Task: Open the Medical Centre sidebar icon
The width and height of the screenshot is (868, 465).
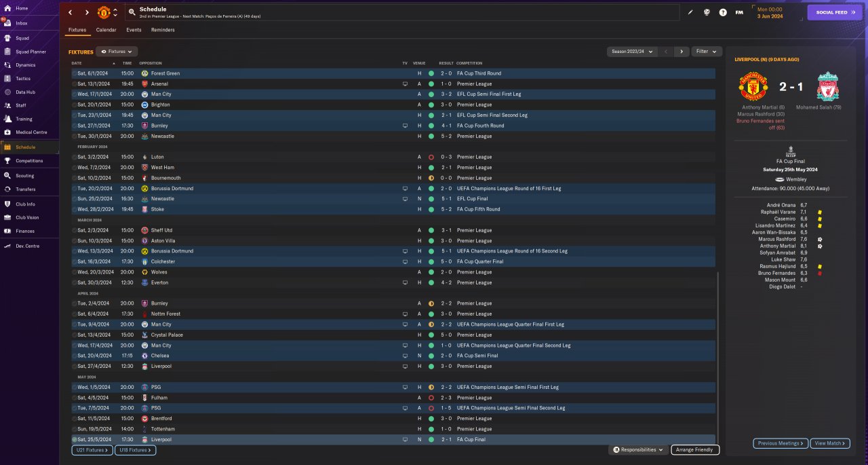Action: [7, 132]
